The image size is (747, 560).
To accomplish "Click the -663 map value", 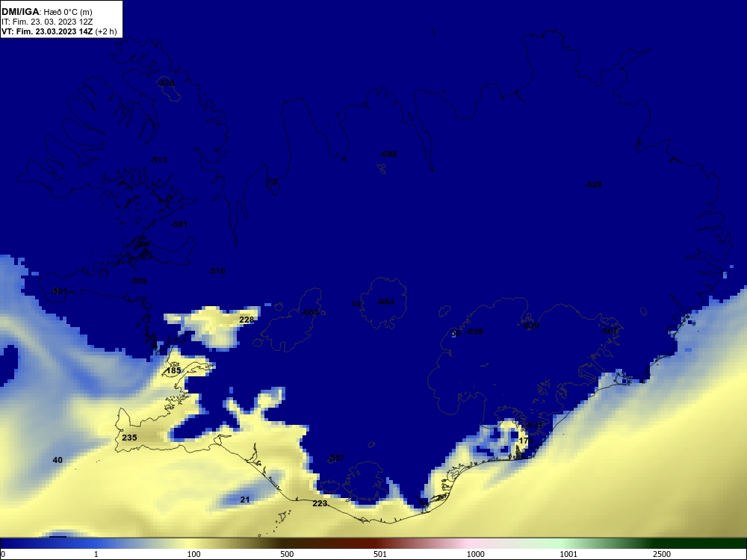I will tap(310, 312).
